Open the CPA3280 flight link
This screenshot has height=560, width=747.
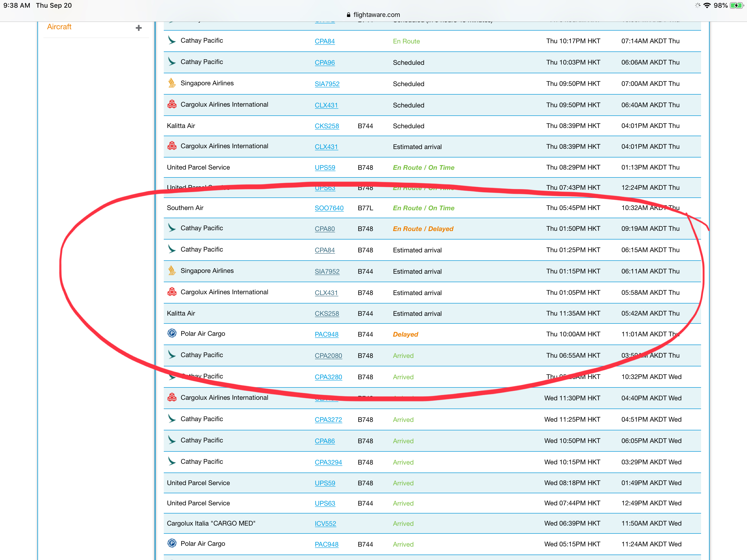(x=328, y=377)
